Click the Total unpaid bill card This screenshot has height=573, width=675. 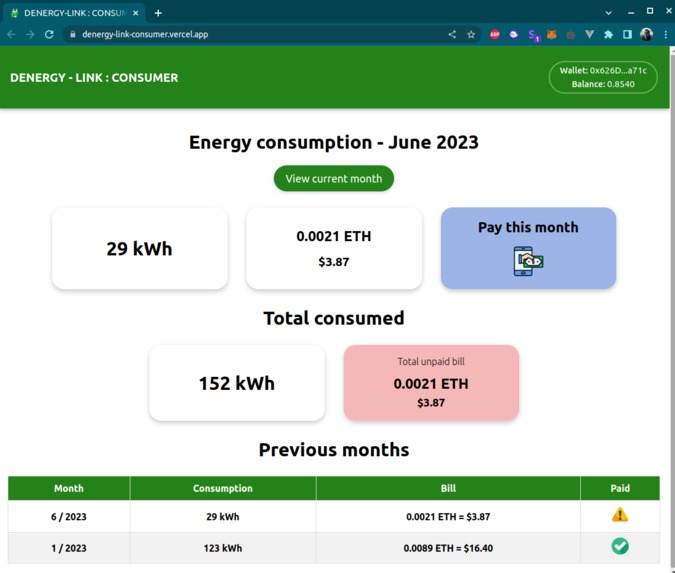tap(431, 383)
